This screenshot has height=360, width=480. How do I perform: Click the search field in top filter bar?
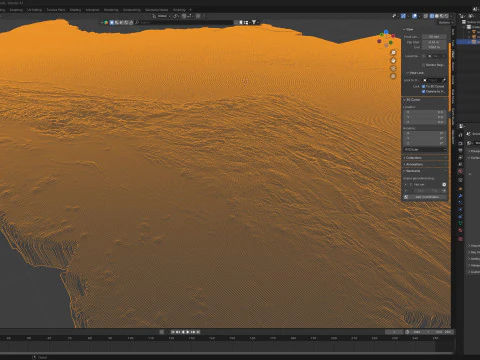[184, 22]
